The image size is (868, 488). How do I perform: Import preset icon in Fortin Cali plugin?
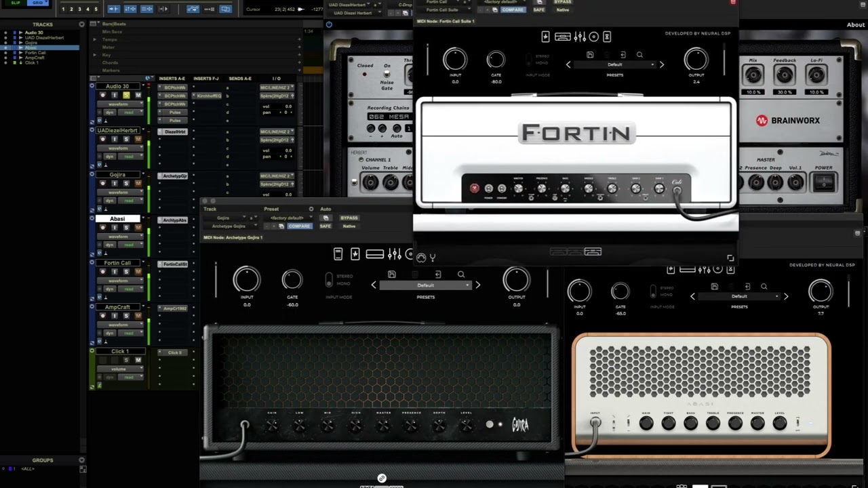(x=623, y=55)
